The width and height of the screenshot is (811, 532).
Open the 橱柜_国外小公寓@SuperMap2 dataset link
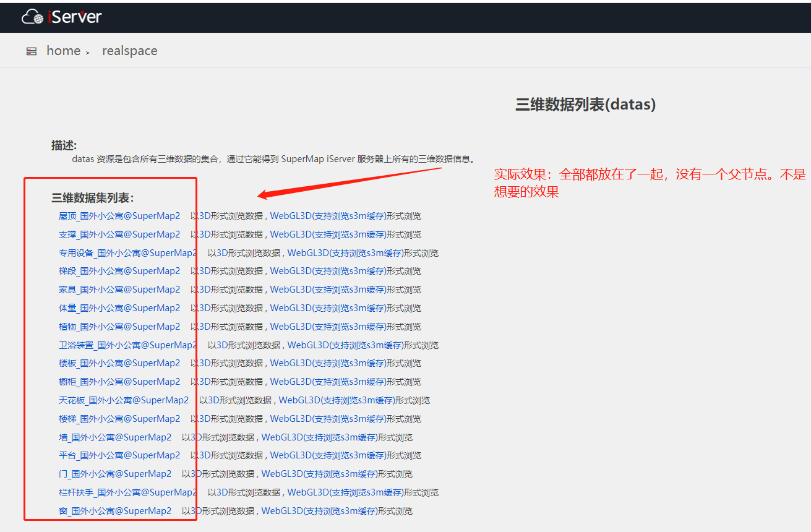[x=119, y=382]
